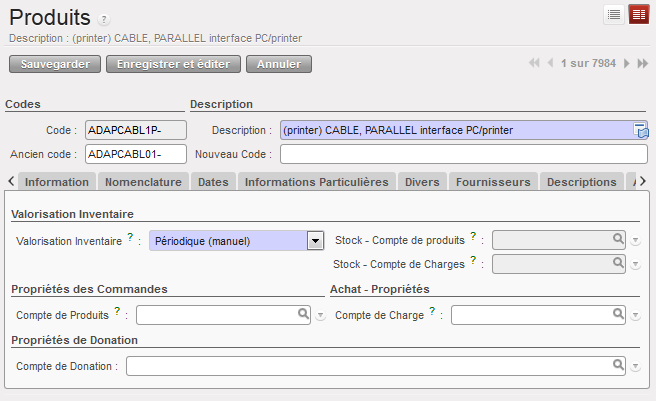Switch to form view icon
Viewport: 656px width, 401px height.
click(x=638, y=14)
